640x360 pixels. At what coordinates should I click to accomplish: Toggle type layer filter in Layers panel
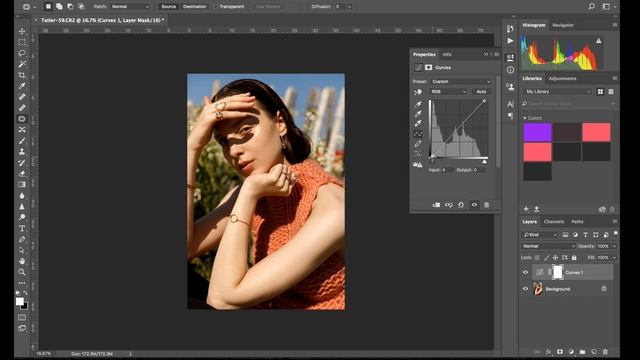[x=585, y=235]
